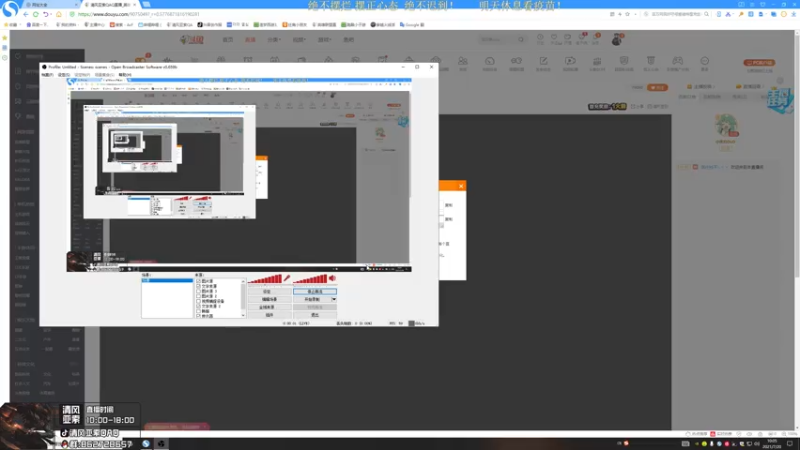Open the favorites star in the browser side panel
The width and height of the screenshot is (800, 450).
tap(5, 38)
